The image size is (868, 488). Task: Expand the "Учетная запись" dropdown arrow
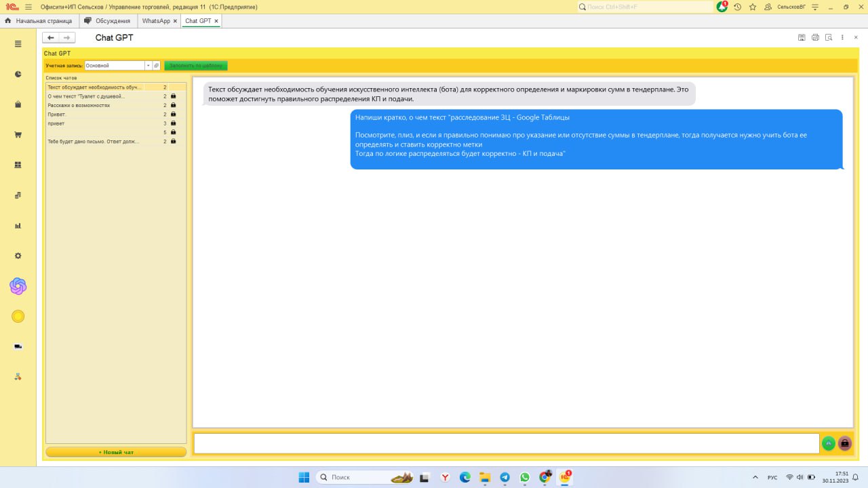148,66
